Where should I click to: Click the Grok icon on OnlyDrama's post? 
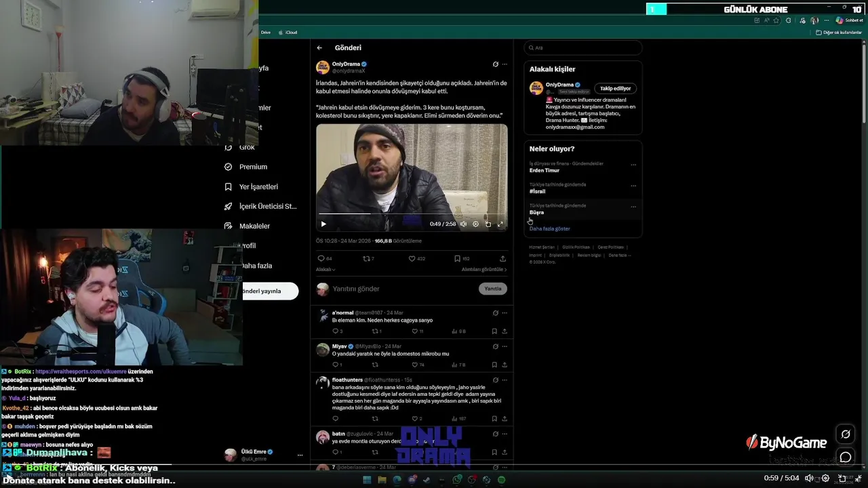point(496,64)
